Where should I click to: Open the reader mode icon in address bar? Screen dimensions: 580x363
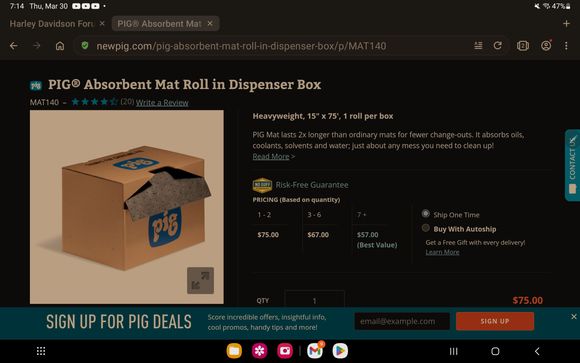pyautogui.click(x=478, y=46)
